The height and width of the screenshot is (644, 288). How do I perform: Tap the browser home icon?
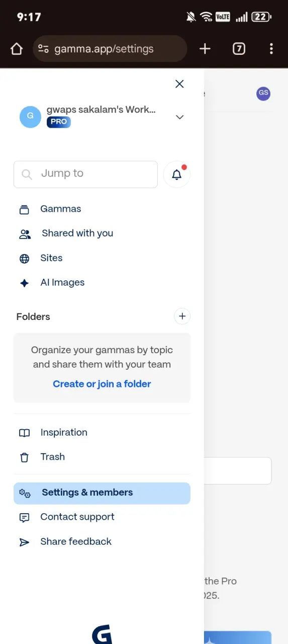(17, 49)
